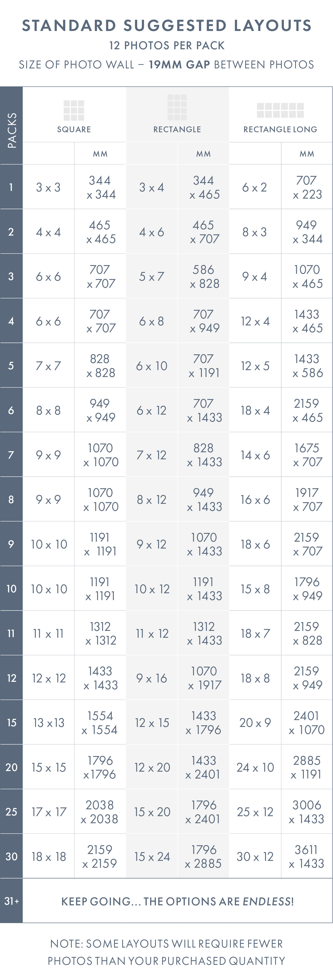Click the vertical PACKS header label
The height and width of the screenshot is (980, 333).
point(11,130)
